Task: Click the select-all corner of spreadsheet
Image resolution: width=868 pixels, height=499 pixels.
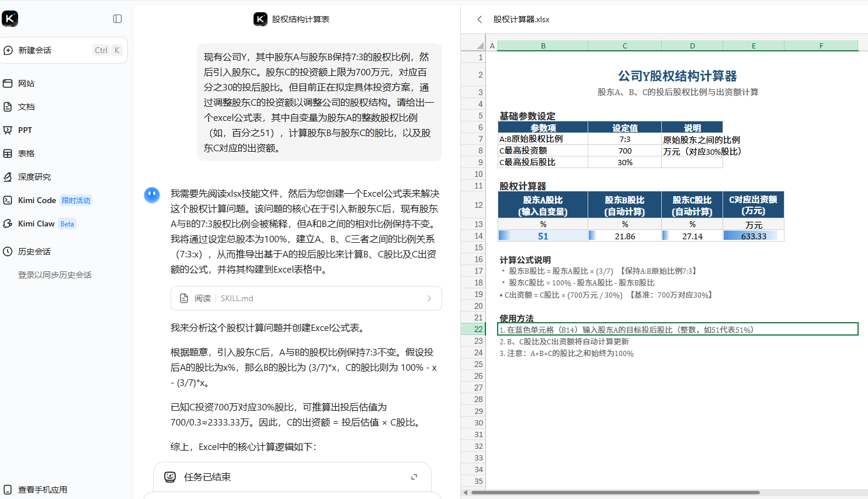Action: [480, 46]
